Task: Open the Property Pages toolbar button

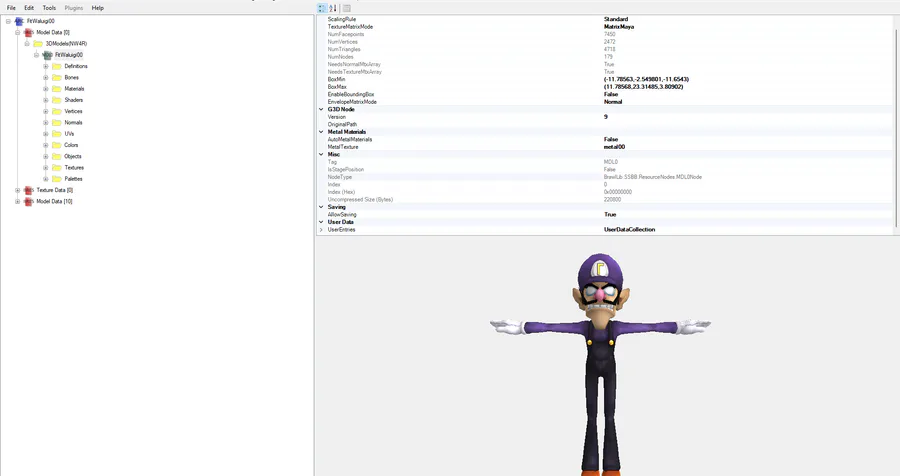Action: (347, 8)
